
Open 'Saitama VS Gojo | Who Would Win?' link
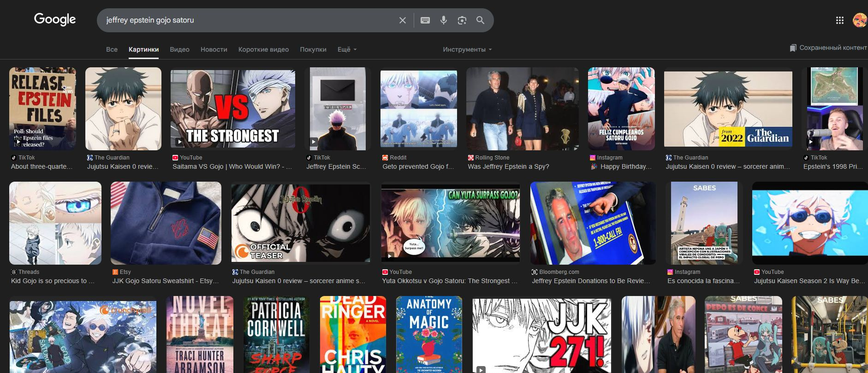(x=232, y=166)
